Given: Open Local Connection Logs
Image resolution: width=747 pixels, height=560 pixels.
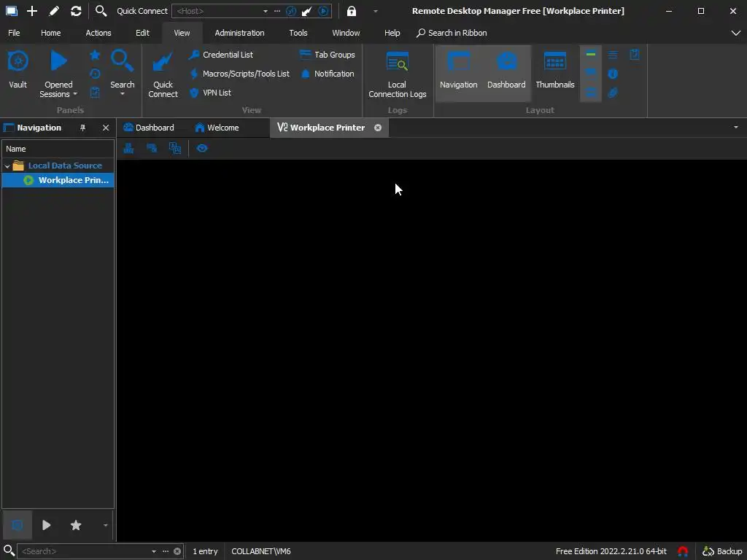Looking at the screenshot, I should tap(398, 74).
